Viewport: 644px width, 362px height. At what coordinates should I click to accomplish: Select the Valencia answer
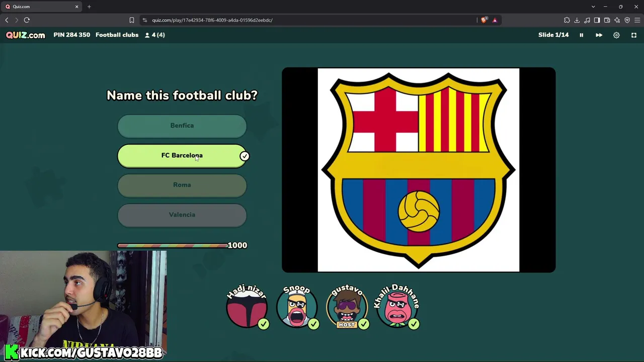182,215
